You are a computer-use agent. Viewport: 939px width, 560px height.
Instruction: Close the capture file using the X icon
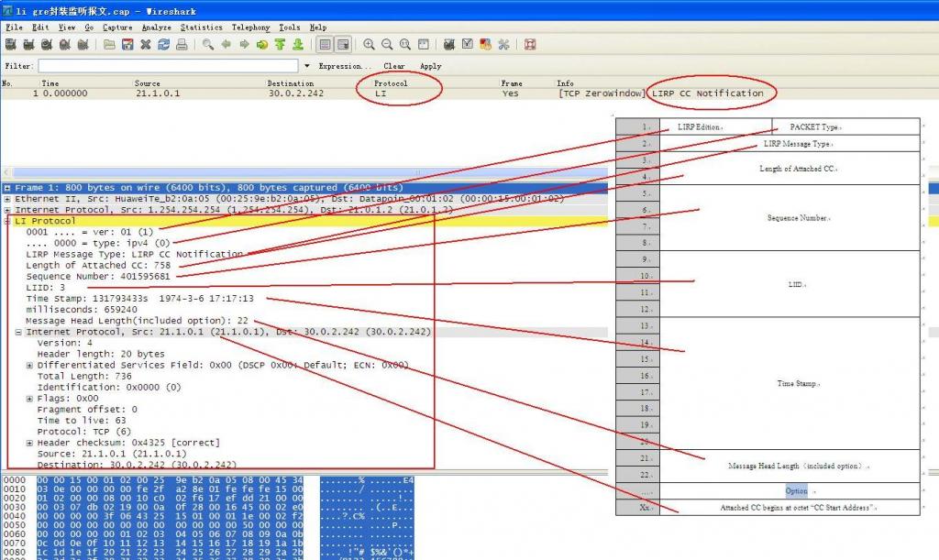[x=146, y=44]
